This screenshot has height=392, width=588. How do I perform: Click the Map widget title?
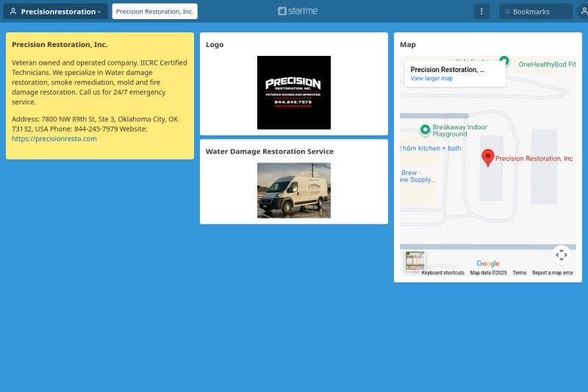(x=408, y=45)
